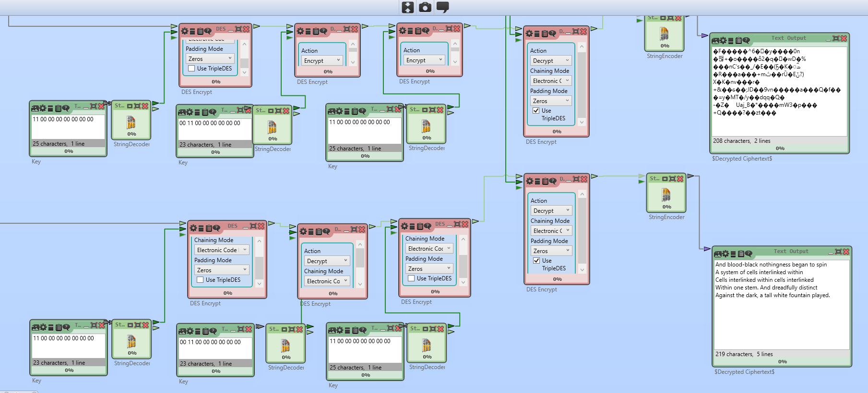Screen dimensions: 868x393
Task: Click the upper StringEncoder component icon
Action: tap(665, 34)
